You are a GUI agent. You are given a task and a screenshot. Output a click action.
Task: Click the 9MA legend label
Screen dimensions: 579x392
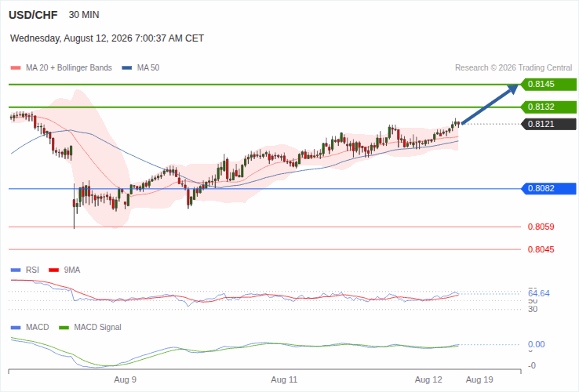tap(72, 270)
